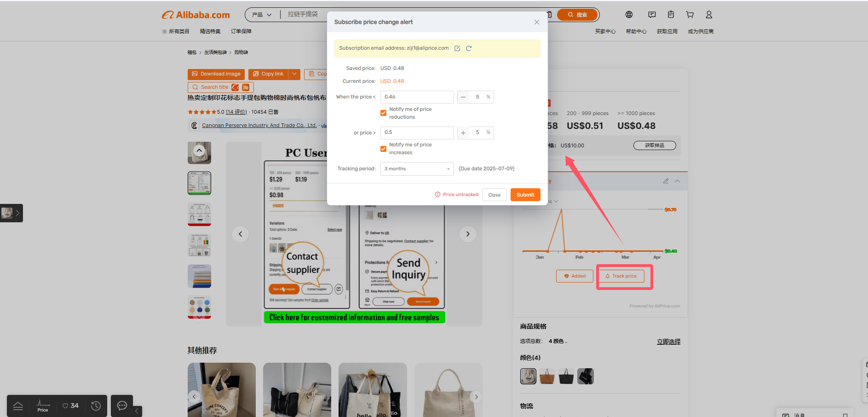Click the orders clipboard icon

[x=671, y=15]
